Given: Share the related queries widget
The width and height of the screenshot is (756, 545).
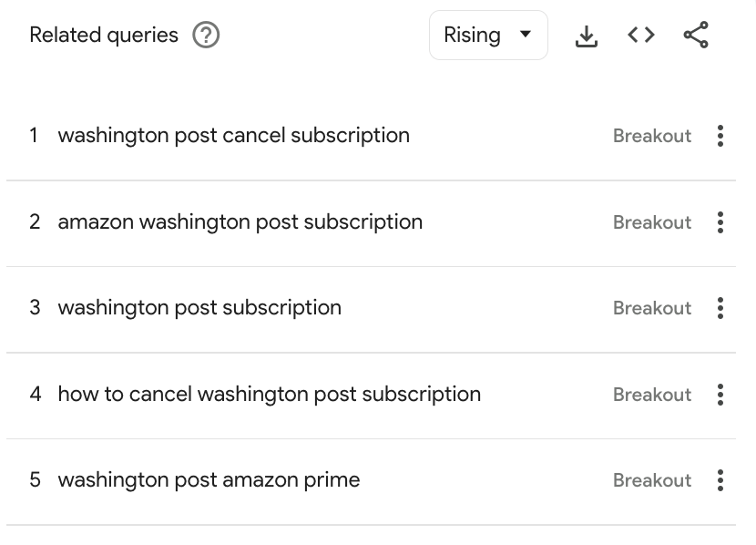Looking at the screenshot, I should [x=696, y=36].
